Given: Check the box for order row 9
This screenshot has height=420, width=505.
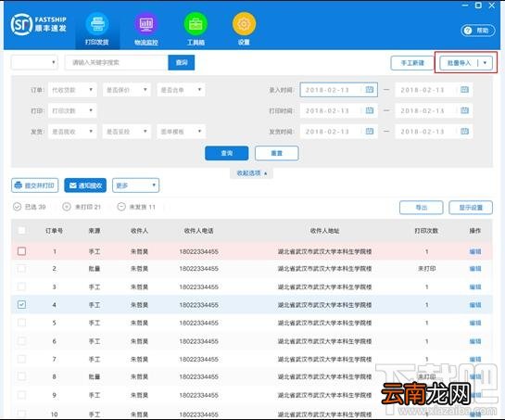Looking at the screenshot, I should coord(21,395).
